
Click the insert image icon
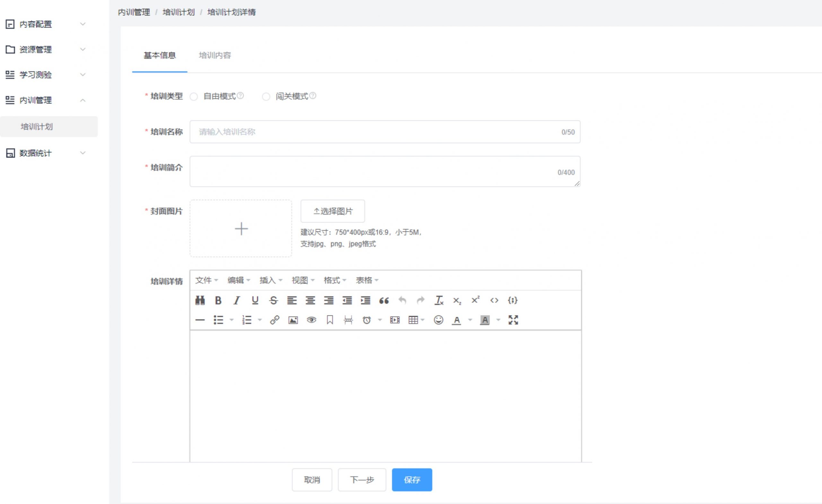[x=293, y=320]
